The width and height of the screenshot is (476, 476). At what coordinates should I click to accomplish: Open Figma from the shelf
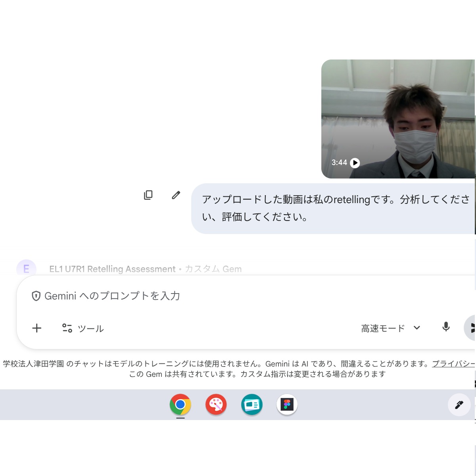(x=287, y=405)
